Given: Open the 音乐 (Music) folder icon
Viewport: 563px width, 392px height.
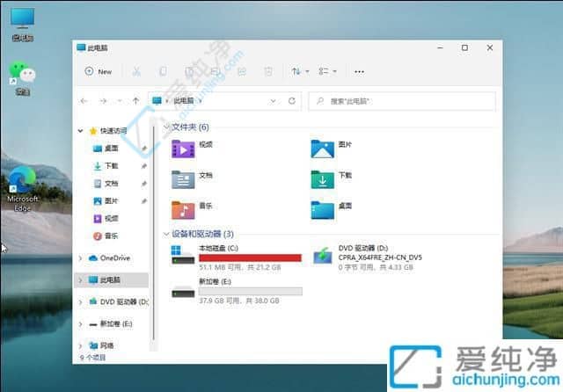Looking at the screenshot, I should tap(183, 209).
